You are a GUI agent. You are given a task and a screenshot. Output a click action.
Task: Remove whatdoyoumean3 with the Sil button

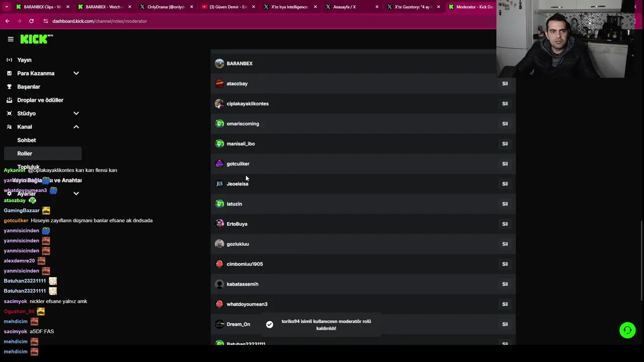(x=505, y=304)
